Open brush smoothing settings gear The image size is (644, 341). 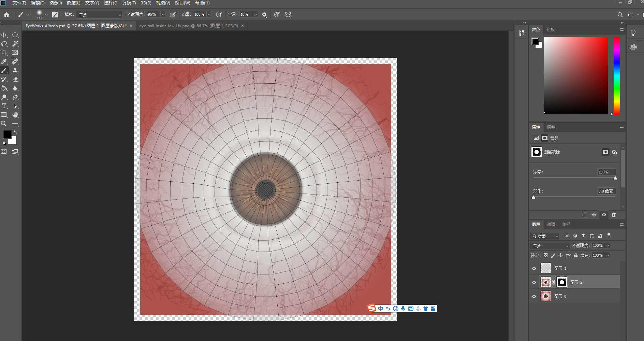[x=264, y=15]
